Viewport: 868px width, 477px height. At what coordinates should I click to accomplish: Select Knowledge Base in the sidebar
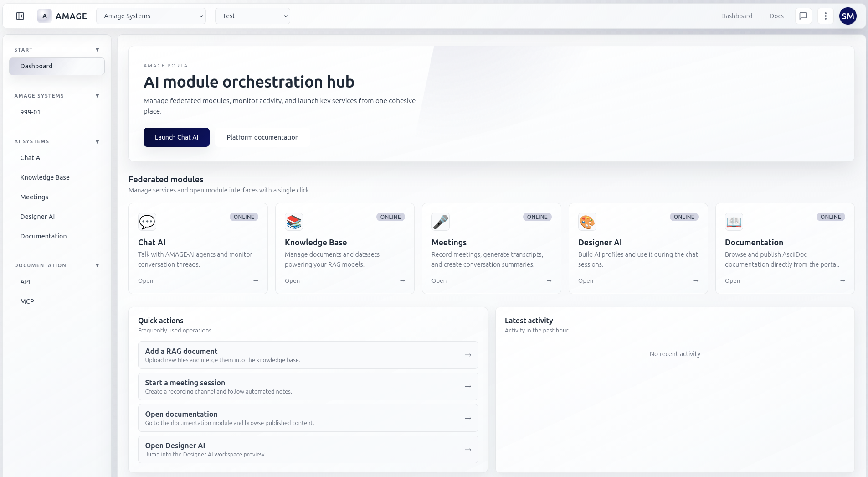[45, 177]
